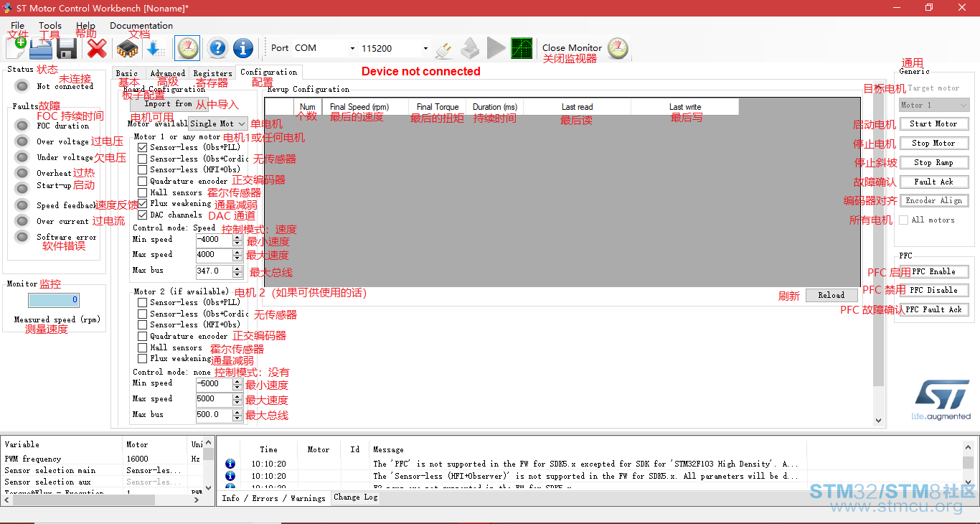Select the Info / Errors / Warnings tab
980x524 pixels.
pos(273,498)
